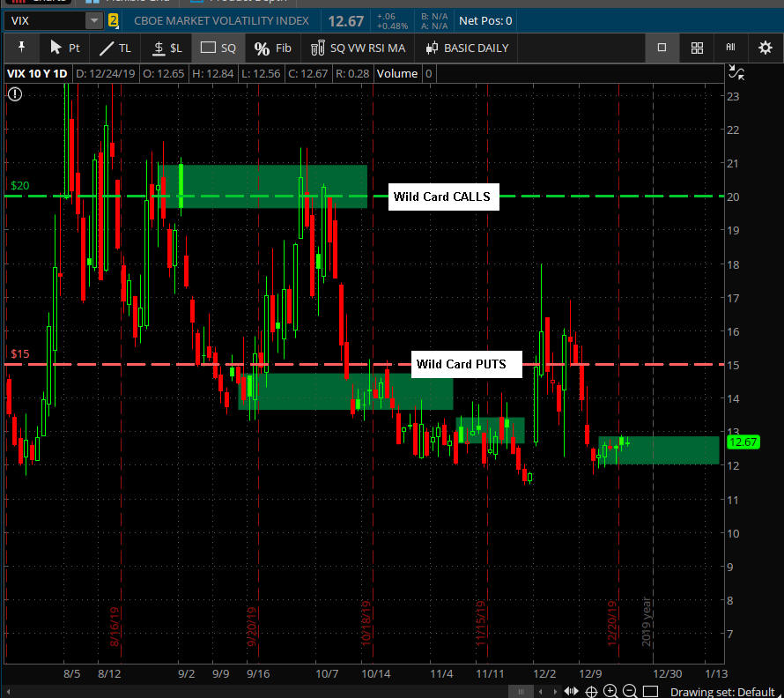Open chart settings gear
The image size is (784, 698).
coord(766,48)
